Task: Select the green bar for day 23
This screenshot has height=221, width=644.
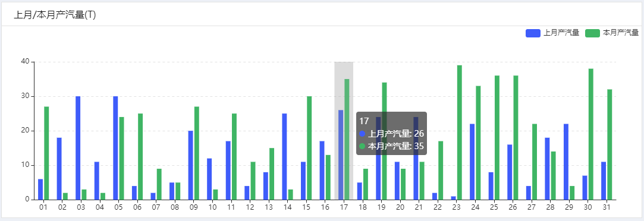Action: pyautogui.click(x=460, y=132)
